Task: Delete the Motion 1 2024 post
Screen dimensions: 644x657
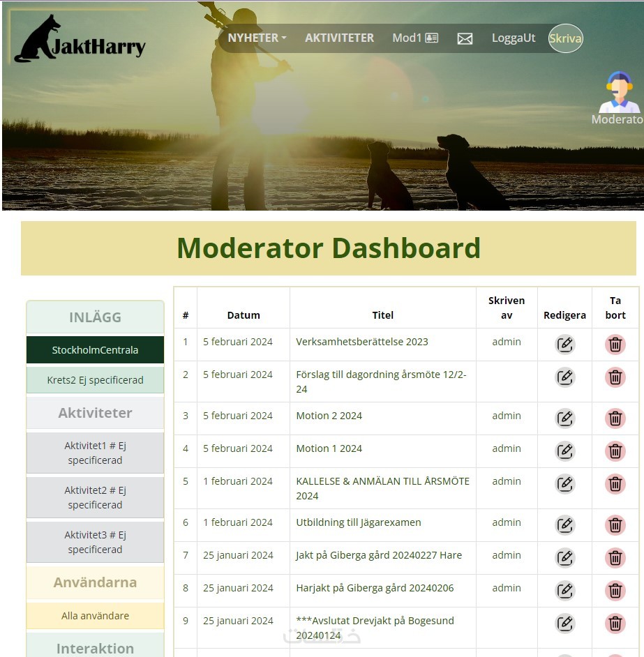Action: (615, 451)
